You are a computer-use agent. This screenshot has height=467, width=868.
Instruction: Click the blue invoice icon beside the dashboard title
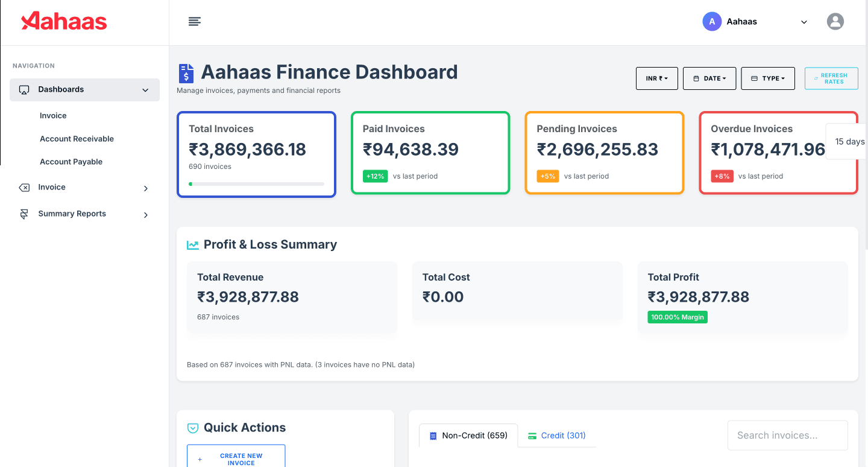click(x=186, y=72)
